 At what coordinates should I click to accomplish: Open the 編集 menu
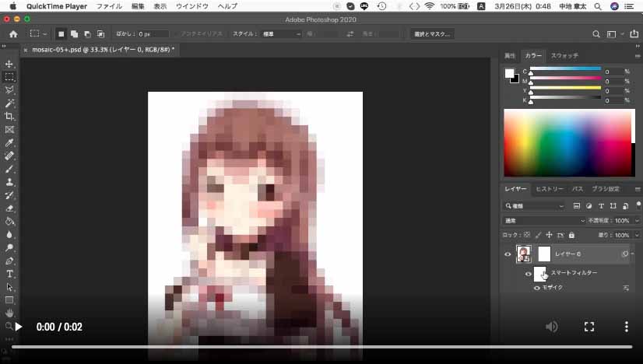[x=138, y=6]
